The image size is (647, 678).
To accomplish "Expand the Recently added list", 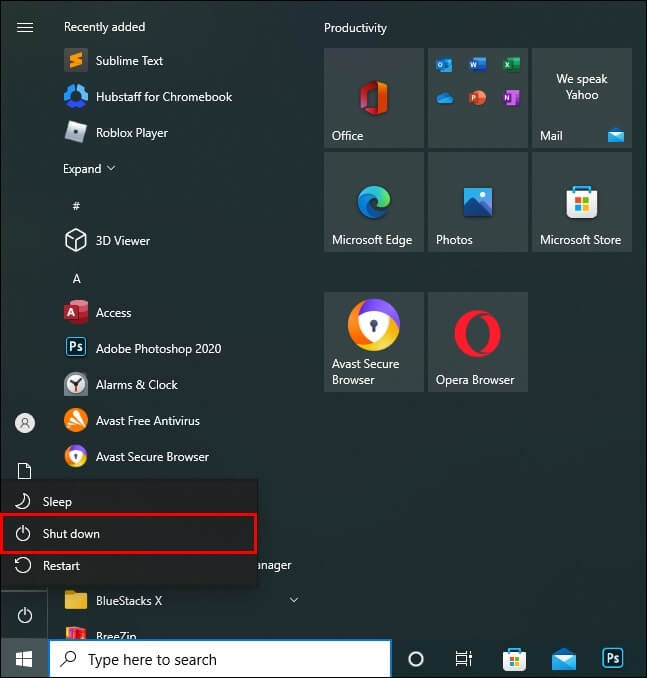I will (89, 169).
